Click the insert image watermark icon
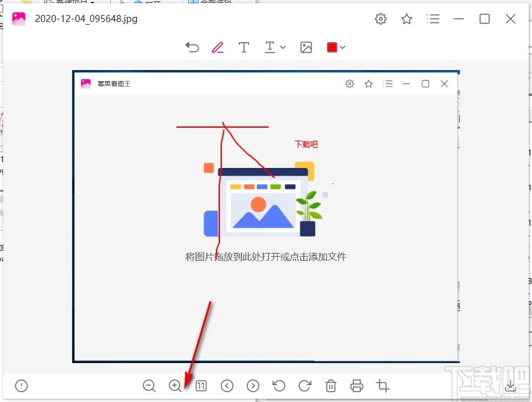This screenshot has height=402, width=532. pyautogui.click(x=306, y=47)
